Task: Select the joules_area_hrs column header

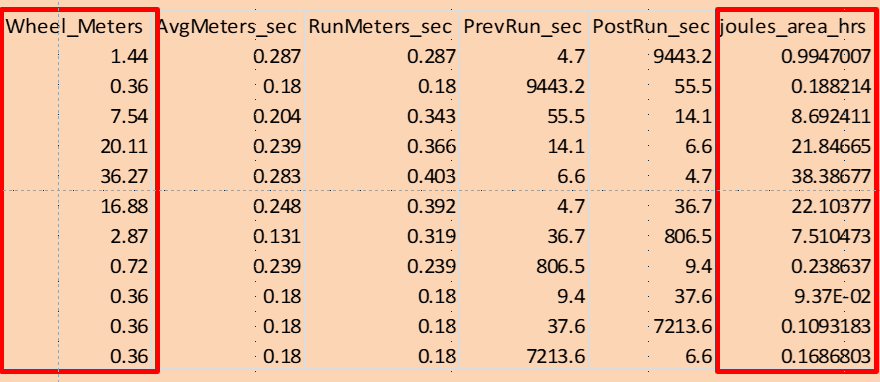Action: click(x=795, y=26)
